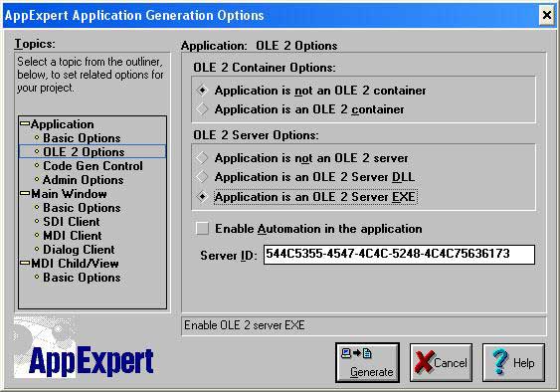Image resolution: width=560 pixels, height=392 pixels.
Task: Click the 'OLE 2 Server Options:' label
Action: click(x=256, y=135)
